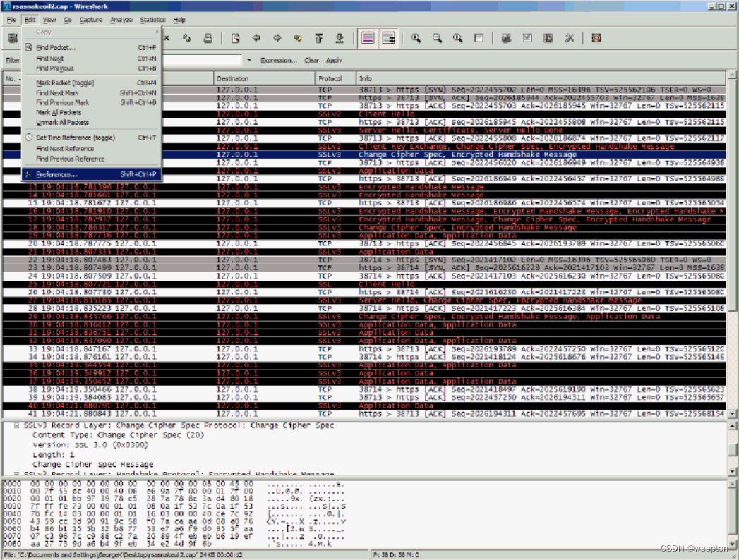This screenshot has height=560, width=739.
Task: Open Preferences... from the Edit menu
Action: [92, 174]
